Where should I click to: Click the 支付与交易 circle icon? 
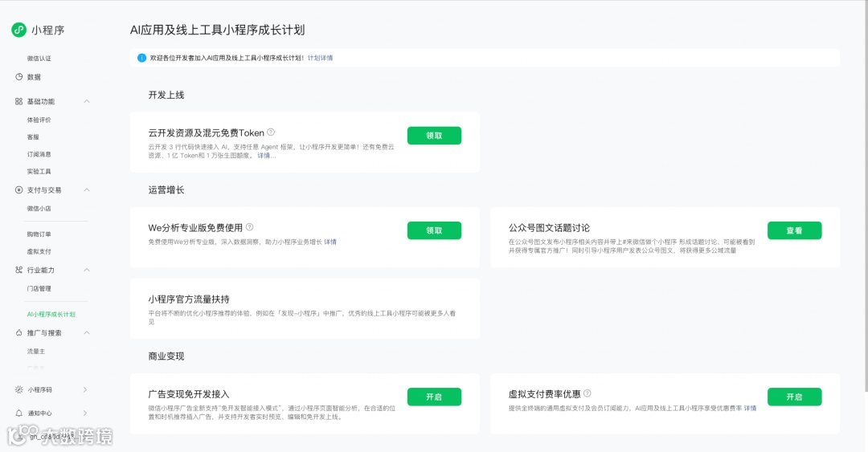pyautogui.click(x=18, y=189)
